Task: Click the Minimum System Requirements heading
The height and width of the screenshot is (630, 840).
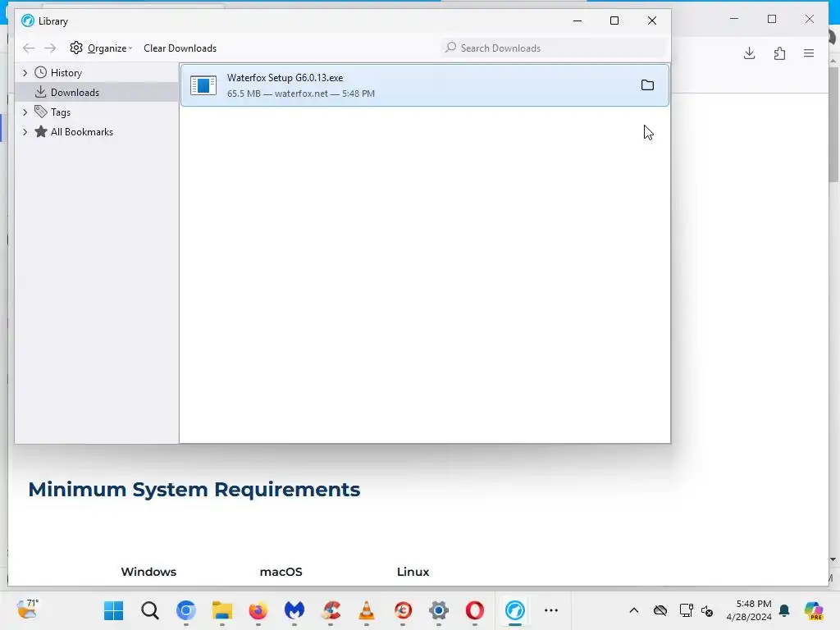Action: (194, 490)
